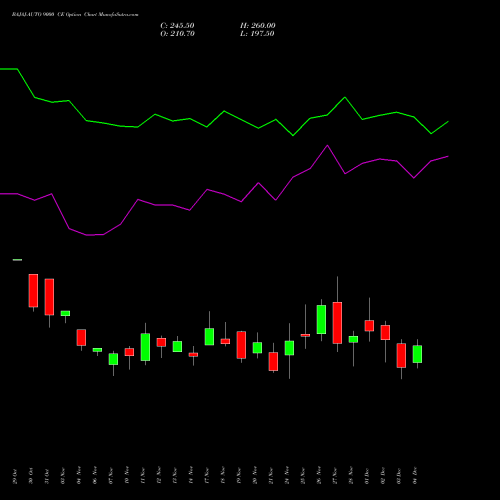This screenshot has width=500, height=500.
Task: Select the 30 Oct red candlestick
Action: point(33,290)
